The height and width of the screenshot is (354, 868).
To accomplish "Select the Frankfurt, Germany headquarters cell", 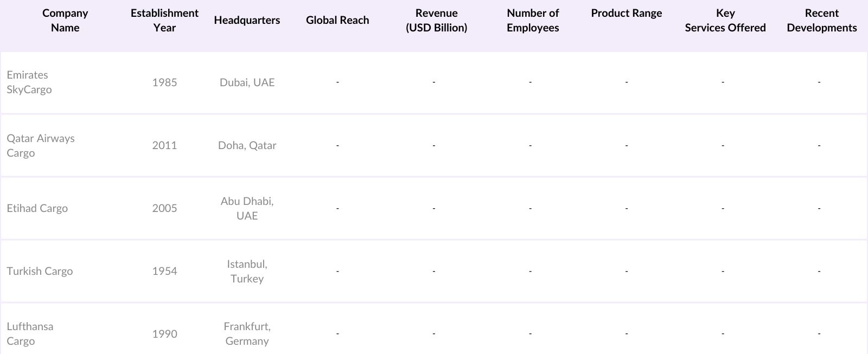I will [247, 334].
